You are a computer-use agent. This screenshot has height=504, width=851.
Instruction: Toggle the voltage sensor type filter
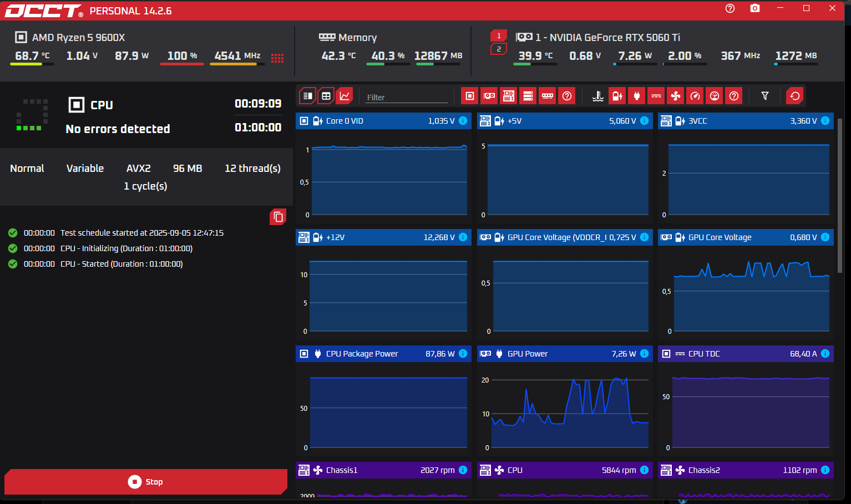[617, 96]
